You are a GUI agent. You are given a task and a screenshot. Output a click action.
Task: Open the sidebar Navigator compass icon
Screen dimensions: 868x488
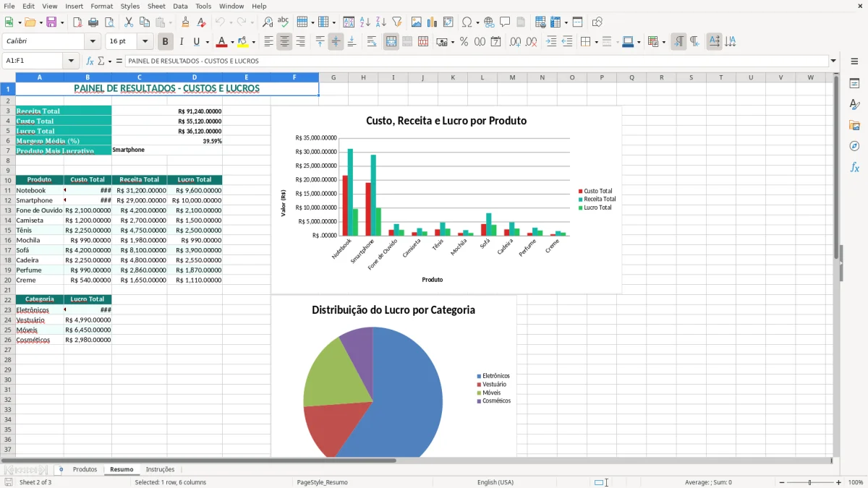pos(854,146)
